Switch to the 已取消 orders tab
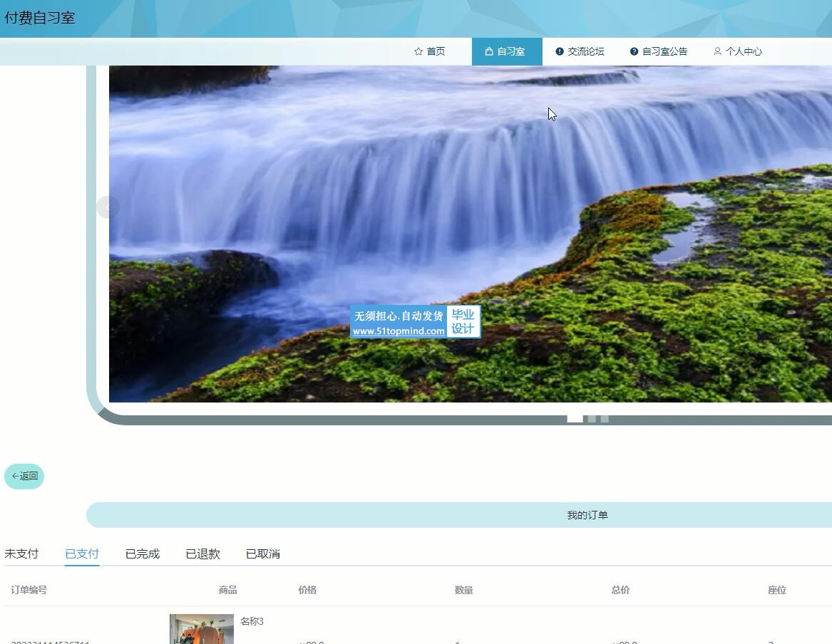The height and width of the screenshot is (644, 832). point(263,554)
